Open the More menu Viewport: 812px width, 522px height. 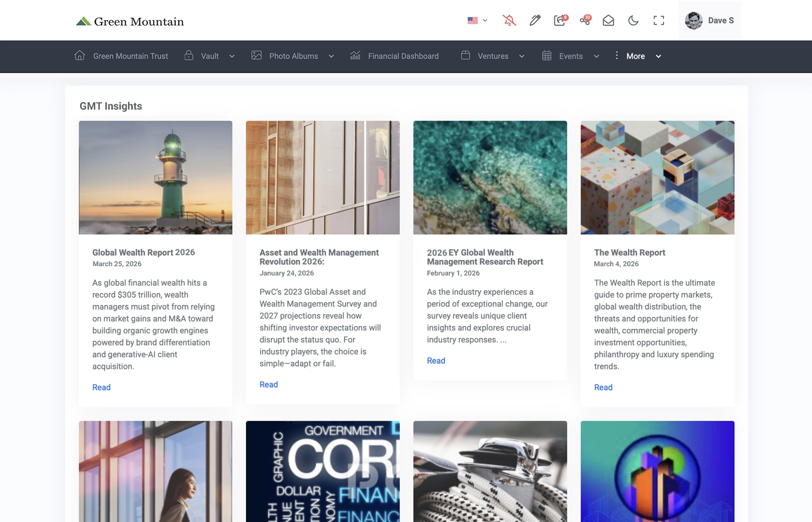click(636, 56)
